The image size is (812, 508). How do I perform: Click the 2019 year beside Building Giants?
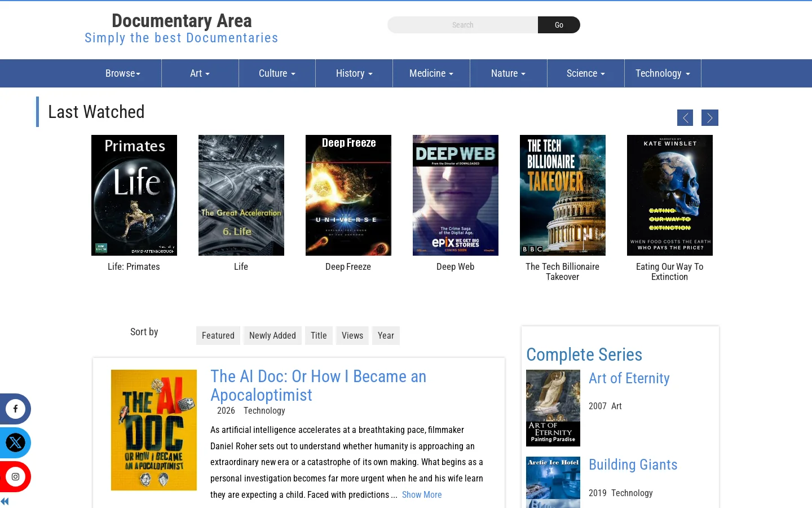point(598,493)
